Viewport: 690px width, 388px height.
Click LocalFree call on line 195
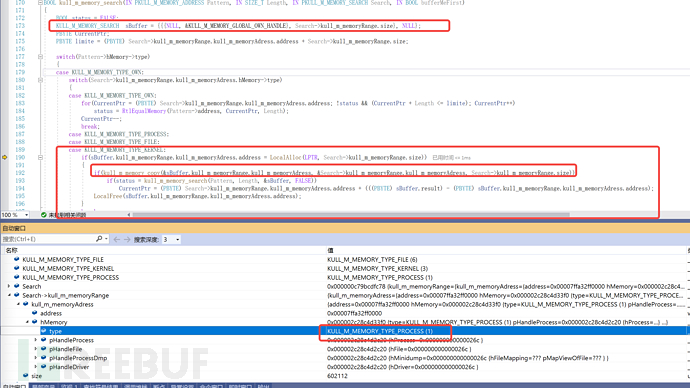(107, 196)
